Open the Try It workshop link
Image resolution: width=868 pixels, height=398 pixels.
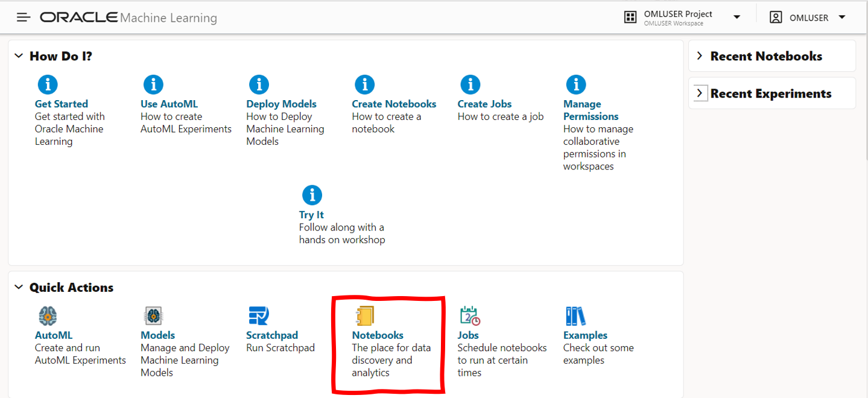[x=311, y=215]
